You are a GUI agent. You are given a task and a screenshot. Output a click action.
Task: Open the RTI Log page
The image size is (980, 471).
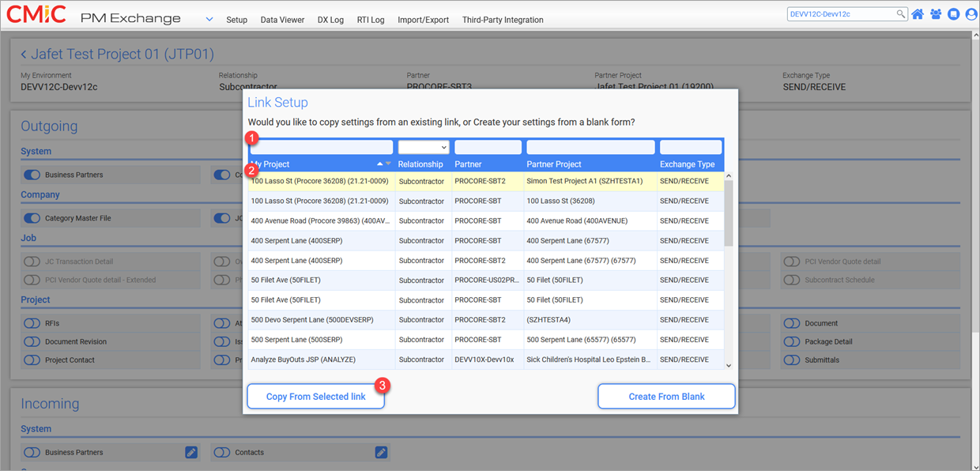pyautogui.click(x=371, y=20)
